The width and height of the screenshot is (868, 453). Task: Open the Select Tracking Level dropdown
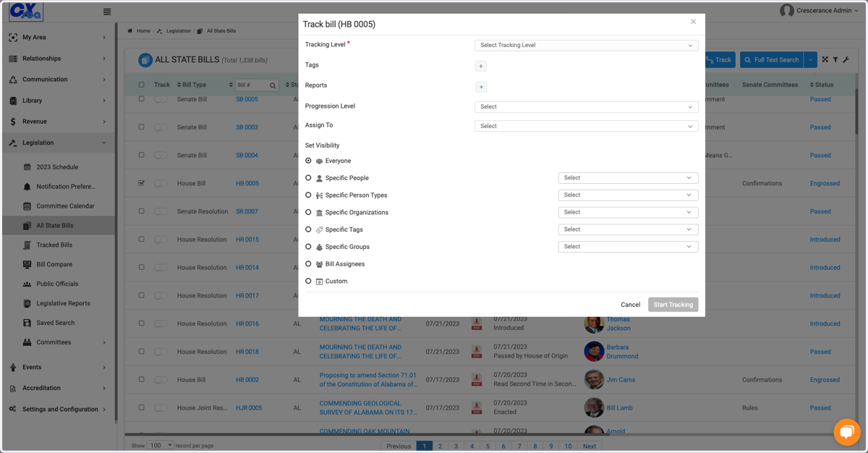(x=586, y=45)
